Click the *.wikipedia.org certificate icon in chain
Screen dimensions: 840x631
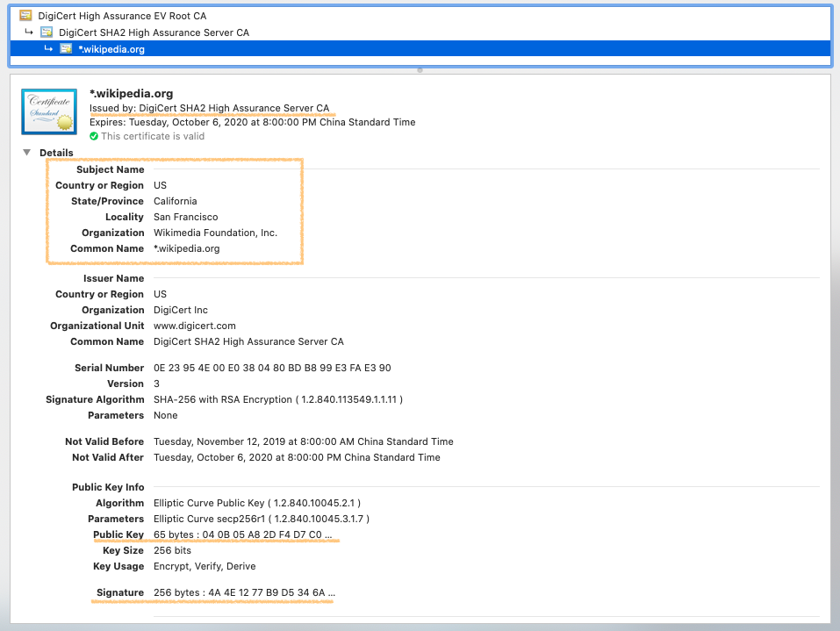click(x=66, y=49)
